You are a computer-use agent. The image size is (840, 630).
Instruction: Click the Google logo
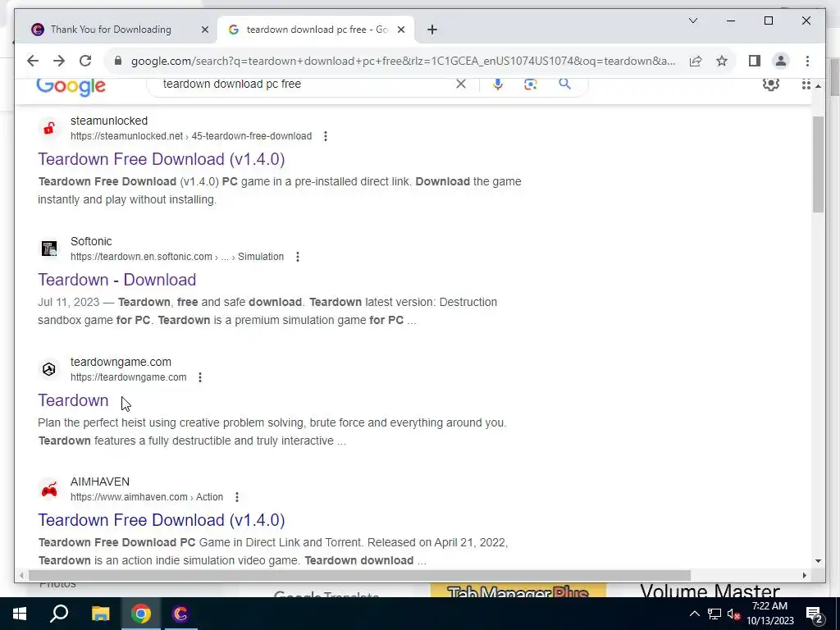[x=71, y=86]
